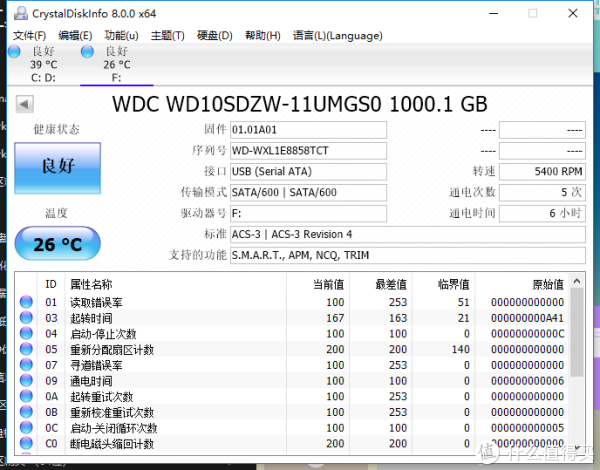The image size is (600, 470).
Task: Select the 起转时间 attribute row
Action: click(x=292, y=318)
